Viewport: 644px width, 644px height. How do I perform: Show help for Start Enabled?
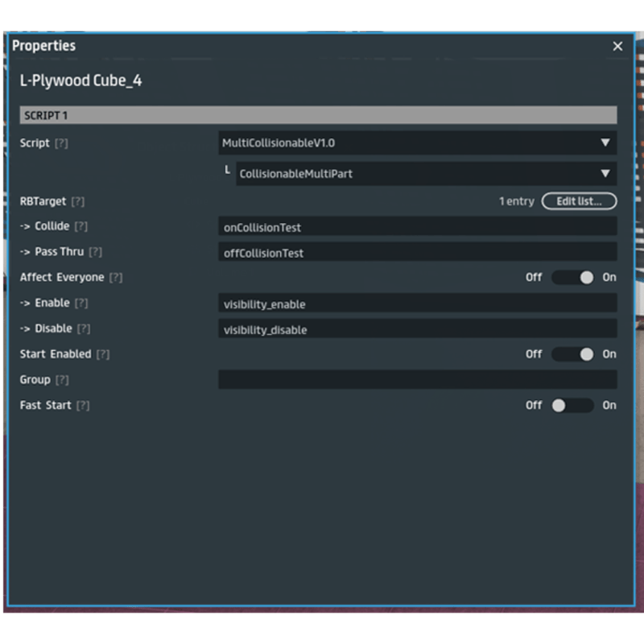pos(103,354)
